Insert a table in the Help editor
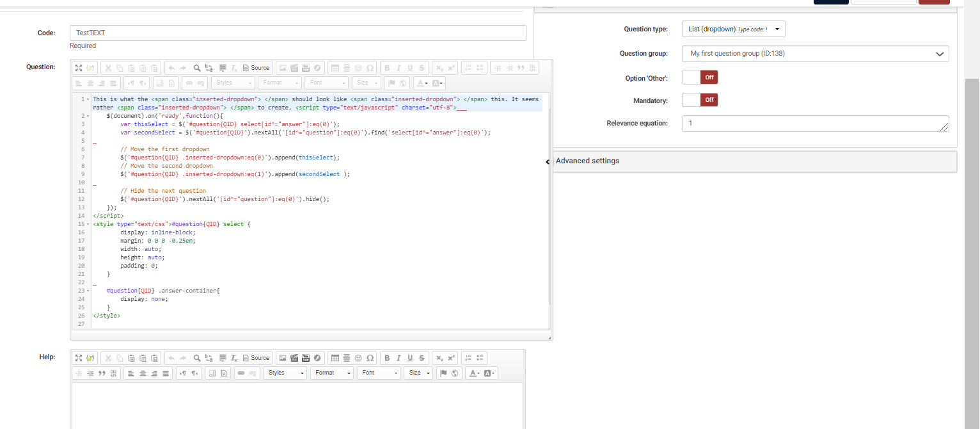This screenshot has height=429, width=980. (x=335, y=357)
